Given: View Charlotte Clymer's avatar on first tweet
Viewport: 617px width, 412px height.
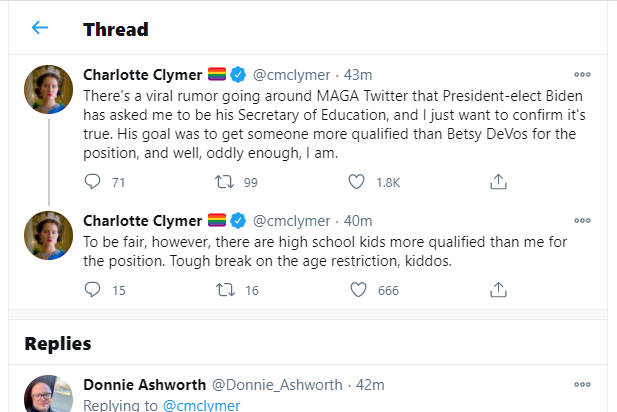Looking at the screenshot, I should [x=48, y=89].
